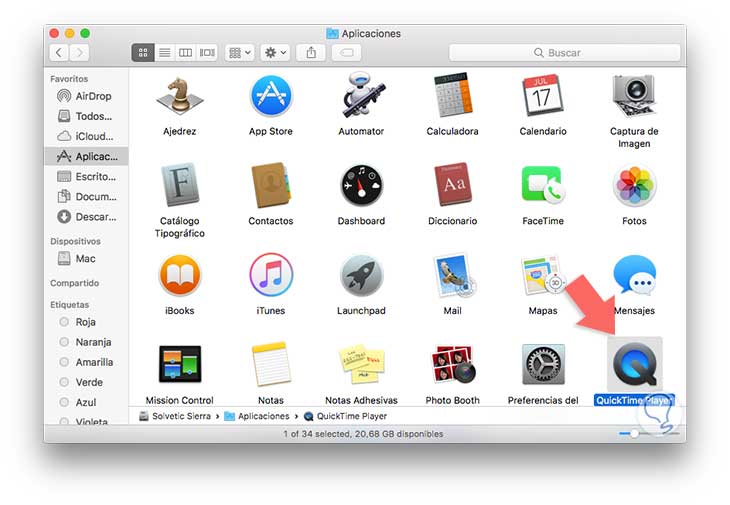Viewport: 730px width, 505px height.
Task: Select the iTunes music icon
Action: [x=270, y=276]
